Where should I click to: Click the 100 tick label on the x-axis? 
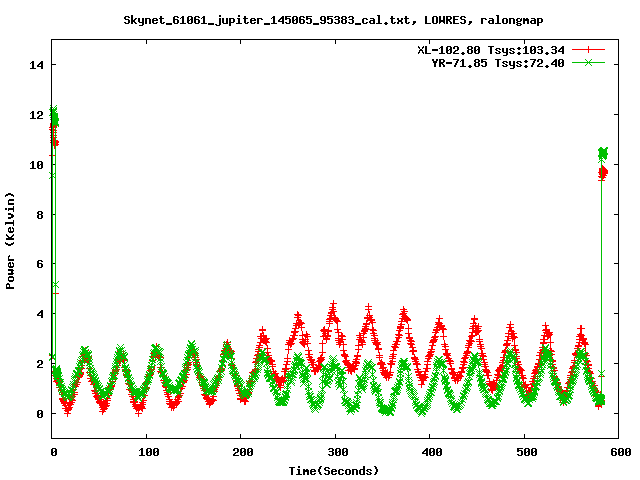point(146,452)
